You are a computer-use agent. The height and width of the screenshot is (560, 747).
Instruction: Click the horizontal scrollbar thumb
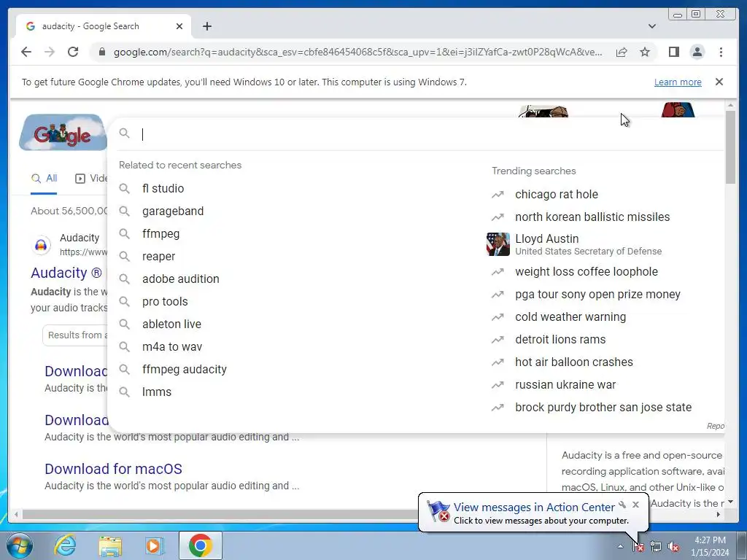click(x=220, y=515)
